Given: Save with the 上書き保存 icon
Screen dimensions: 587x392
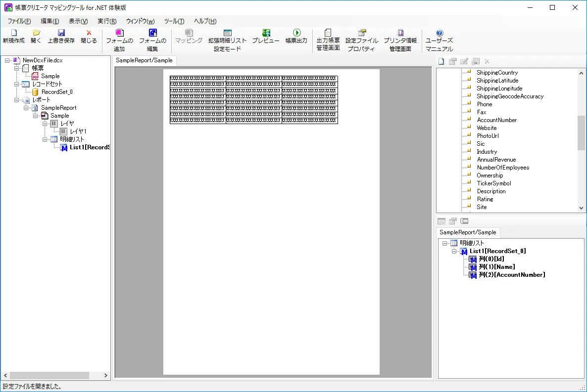Looking at the screenshot, I should point(61,33).
